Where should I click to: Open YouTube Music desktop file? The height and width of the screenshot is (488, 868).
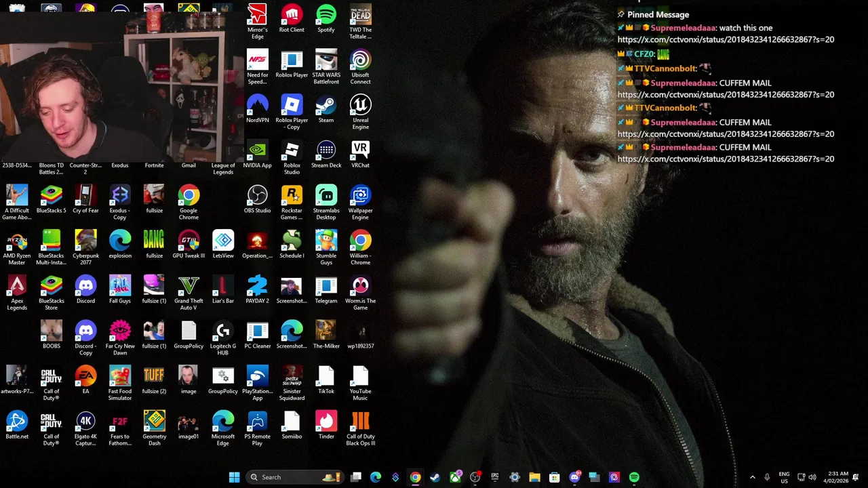[x=360, y=383]
